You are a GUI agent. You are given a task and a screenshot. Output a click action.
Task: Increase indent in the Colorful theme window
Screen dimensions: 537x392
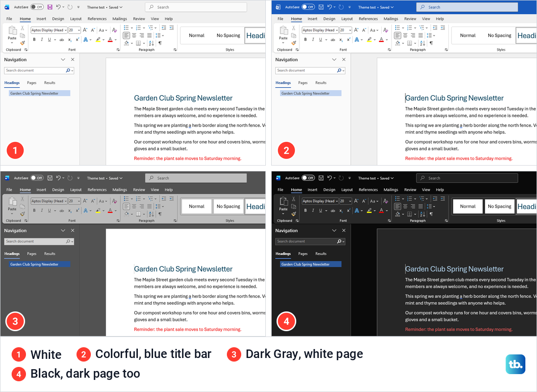[x=443, y=27]
